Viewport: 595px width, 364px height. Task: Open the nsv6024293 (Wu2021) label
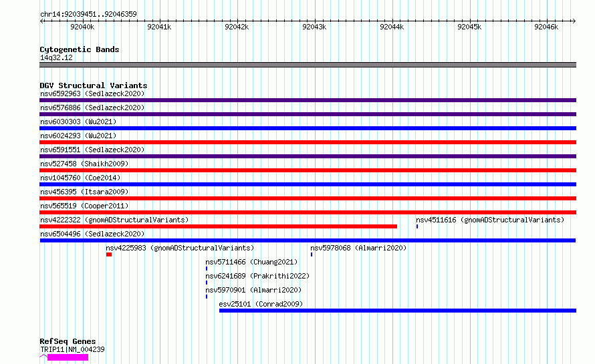point(78,136)
